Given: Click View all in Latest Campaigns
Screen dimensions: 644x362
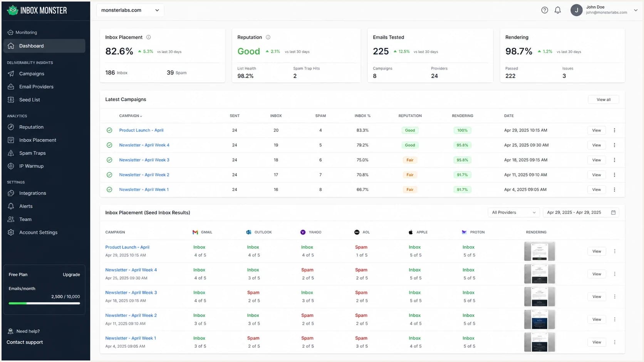Looking at the screenshot, I should (x=603, y=100).
